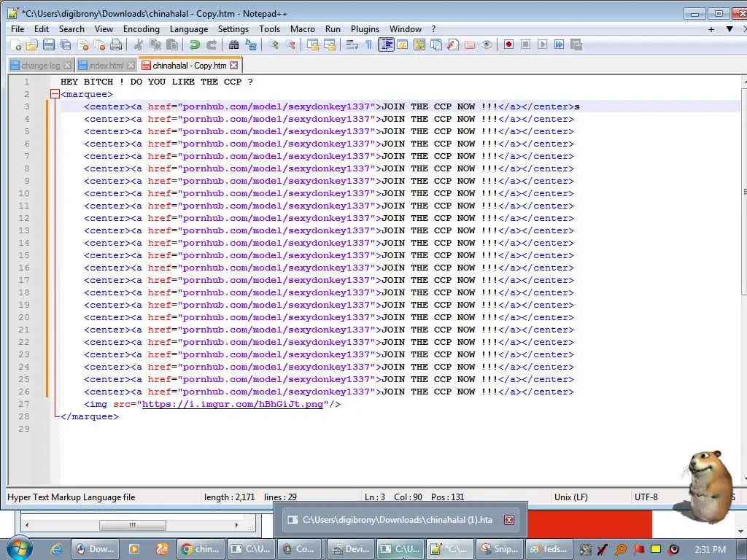Undo the last edit with the green arrow
747x560 pixels.
pos(194,44)
